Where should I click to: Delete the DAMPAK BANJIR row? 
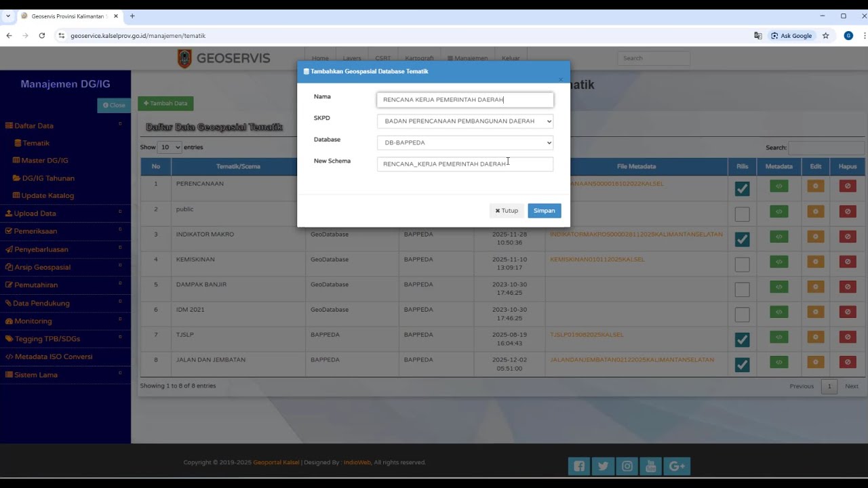(x=848, y=287)
